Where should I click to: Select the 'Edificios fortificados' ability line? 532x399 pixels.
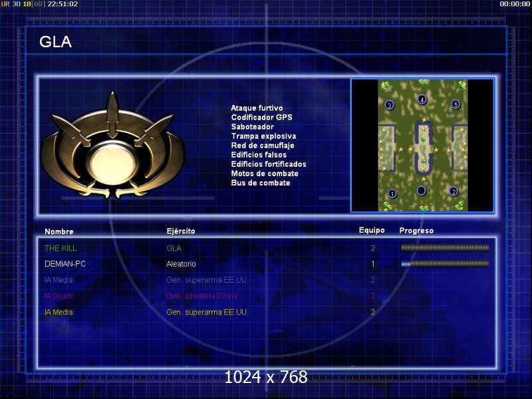[269, 164]
